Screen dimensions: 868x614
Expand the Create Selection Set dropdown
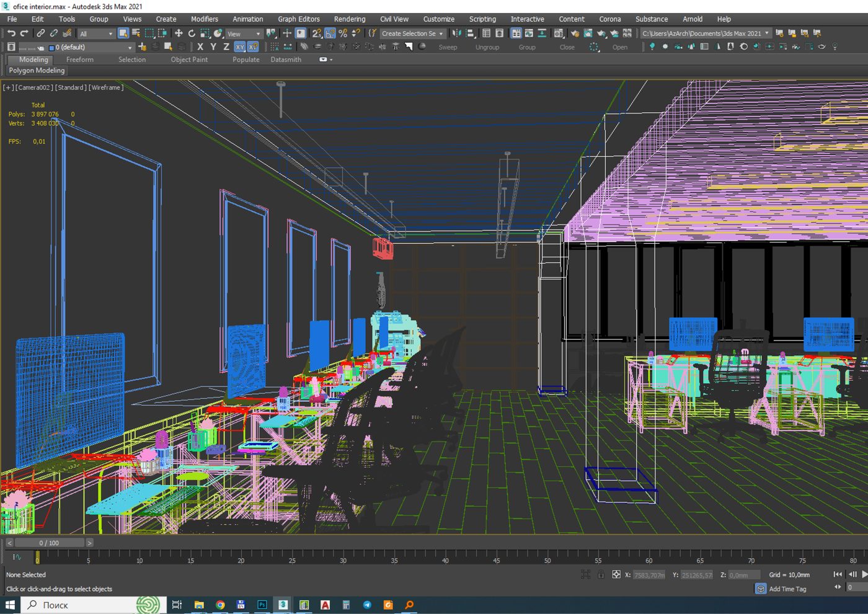412,34
